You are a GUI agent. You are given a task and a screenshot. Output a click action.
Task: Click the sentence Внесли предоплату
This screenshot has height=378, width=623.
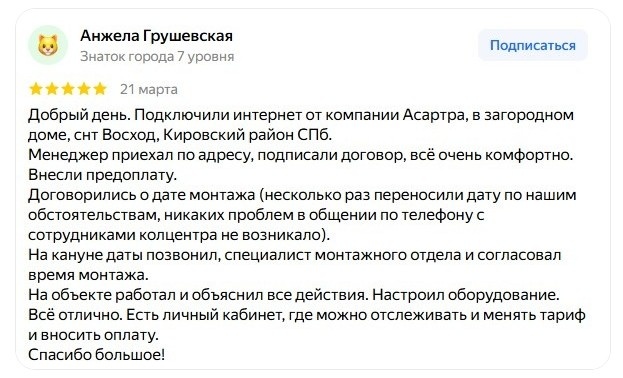click(x=103, y=175)
